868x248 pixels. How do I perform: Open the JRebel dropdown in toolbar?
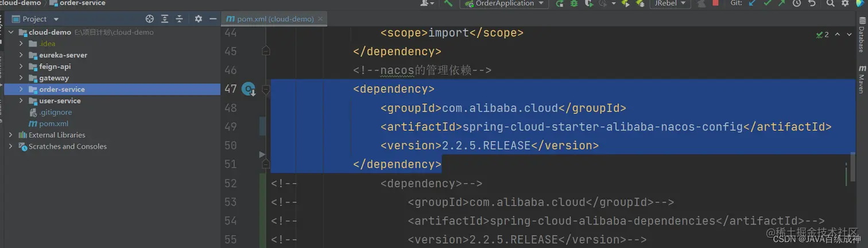point(669,3)
